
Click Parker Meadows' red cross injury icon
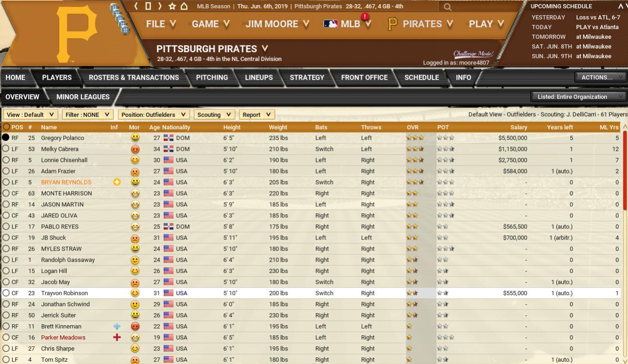pyautogui.click(x=117, y=338)
